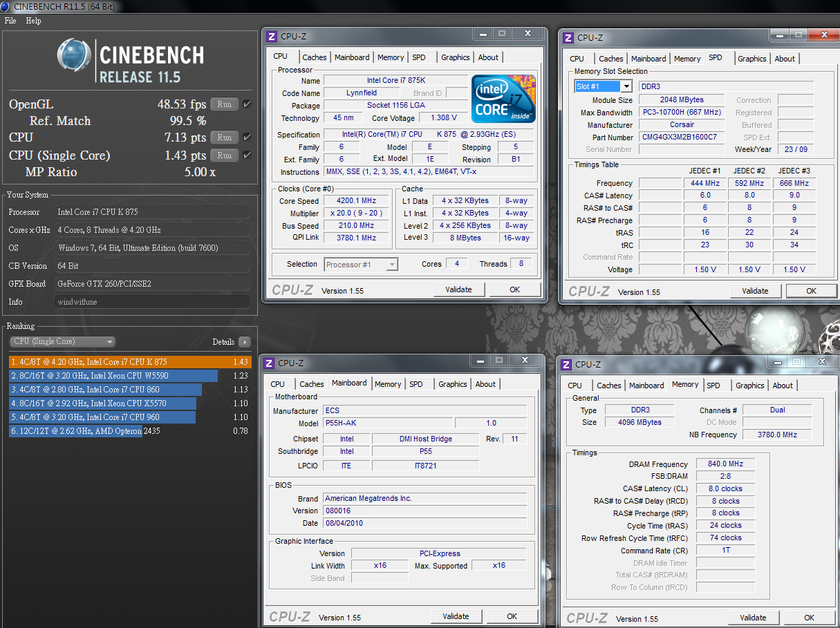Select Mainboard tab in CPU-Z processor window
Screen dimensions: 840x628
click(352, 57)
